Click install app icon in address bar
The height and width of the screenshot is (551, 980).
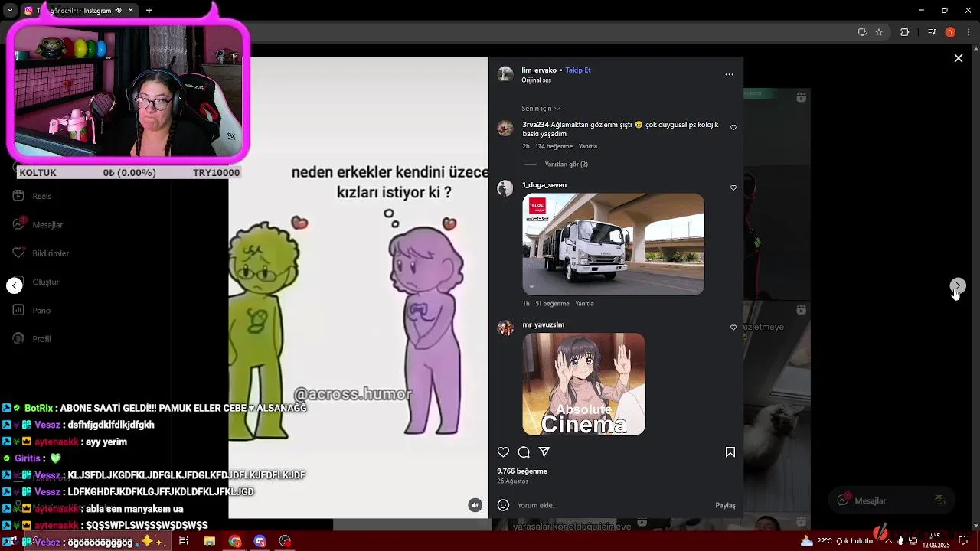(862, 32)
